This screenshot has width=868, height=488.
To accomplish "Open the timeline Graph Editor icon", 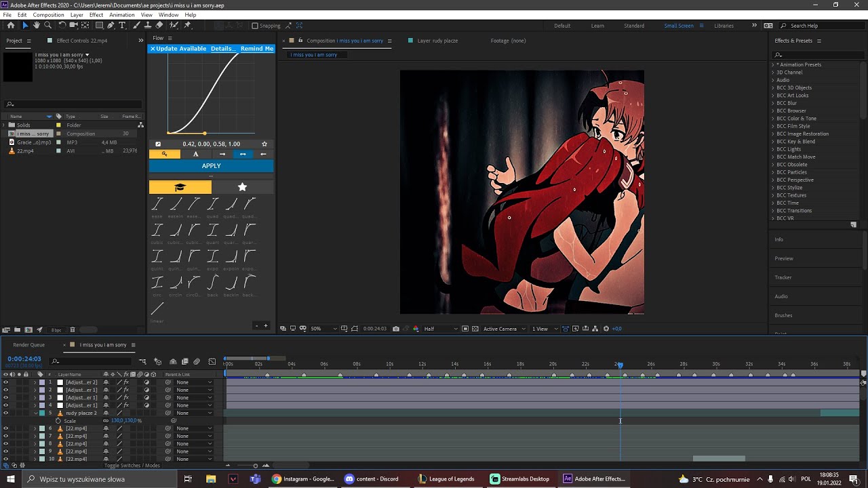I will 212,362.
